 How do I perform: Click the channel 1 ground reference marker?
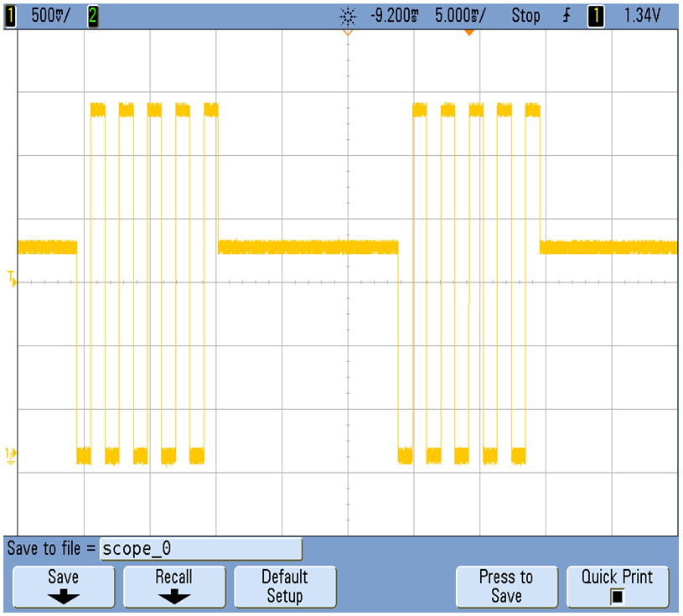12,453
